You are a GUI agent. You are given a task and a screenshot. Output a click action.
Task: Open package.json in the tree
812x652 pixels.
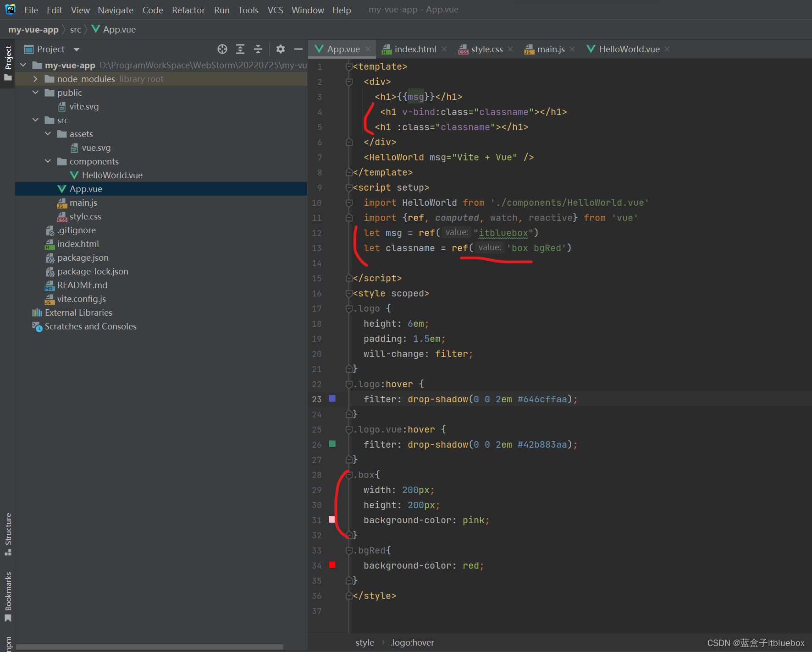click(x=83, y=258)
